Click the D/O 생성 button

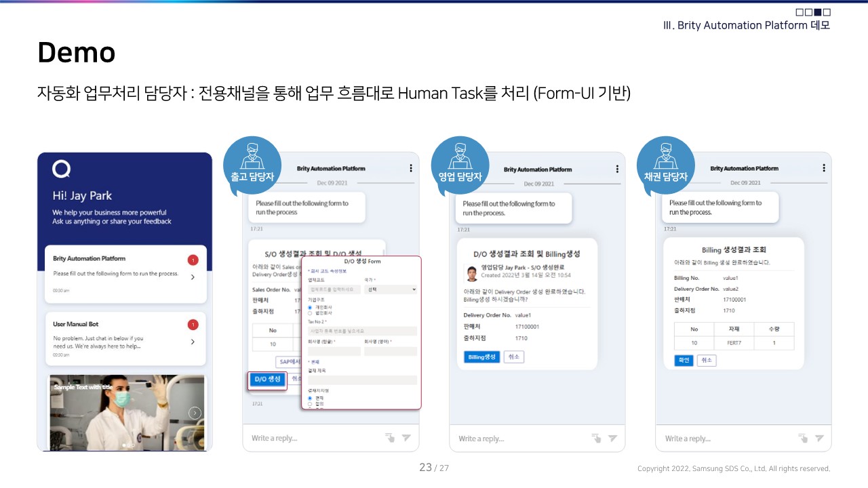[267, 380]
